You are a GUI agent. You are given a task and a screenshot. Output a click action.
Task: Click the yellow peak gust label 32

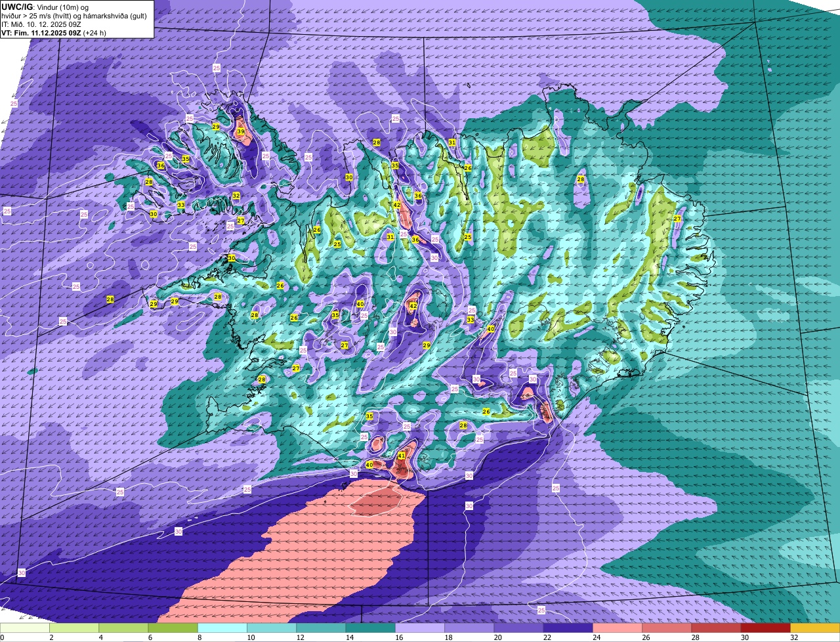coord(236,196)
